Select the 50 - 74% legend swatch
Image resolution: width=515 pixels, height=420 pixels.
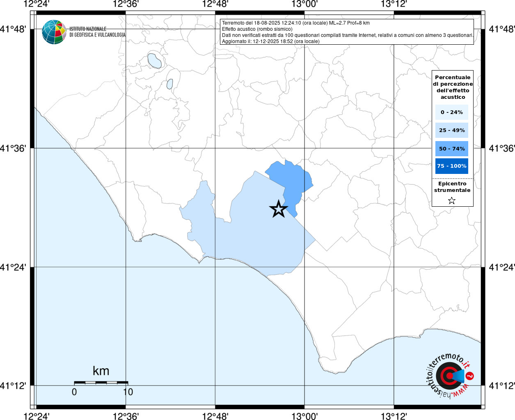[x=452, y=148]
